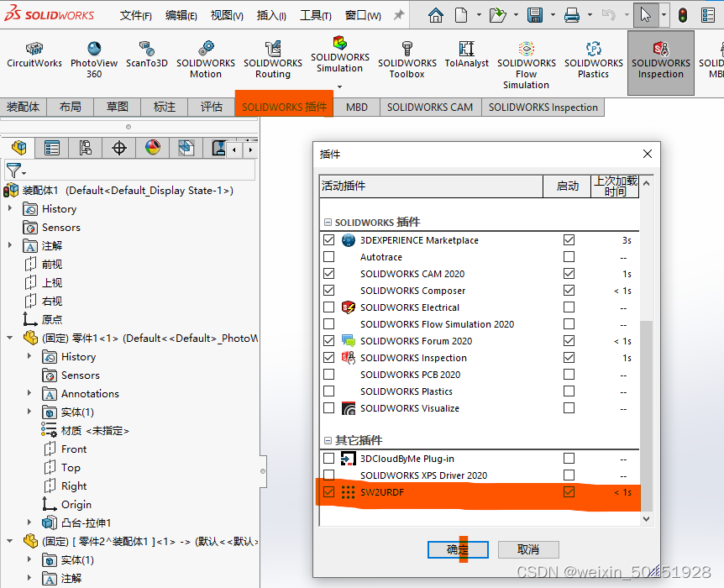The width and height of the screenshot is (724, 588).
Task: Activate the ScanTo3D add-in
Action: (x=146, y=55)
